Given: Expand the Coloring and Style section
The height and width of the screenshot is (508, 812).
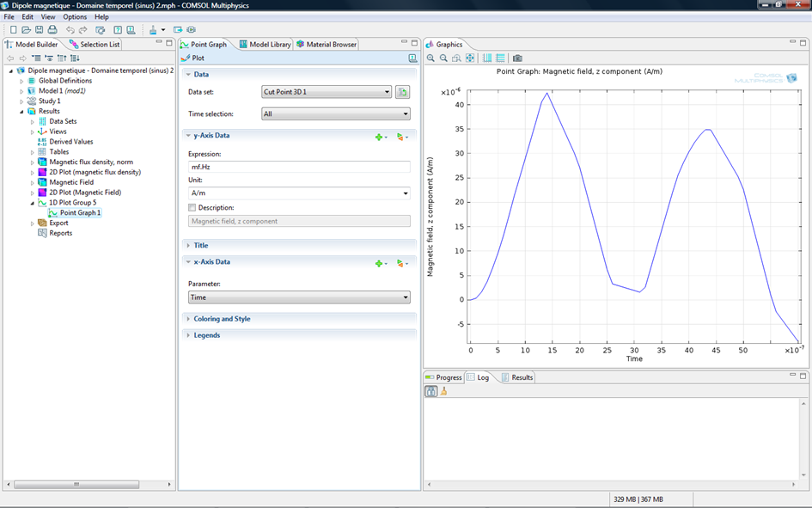Looking at the screenshot, I should pos(222,319).
